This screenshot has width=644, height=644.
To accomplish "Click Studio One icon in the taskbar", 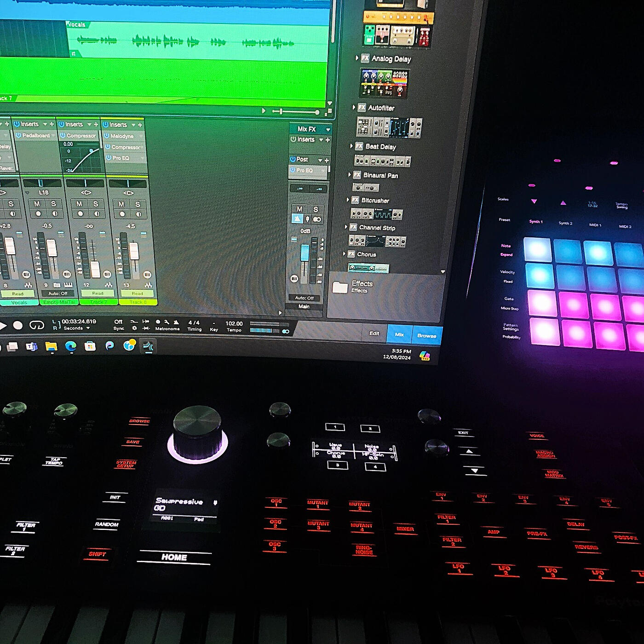I will pyautogui.click(x=148, y=346).
